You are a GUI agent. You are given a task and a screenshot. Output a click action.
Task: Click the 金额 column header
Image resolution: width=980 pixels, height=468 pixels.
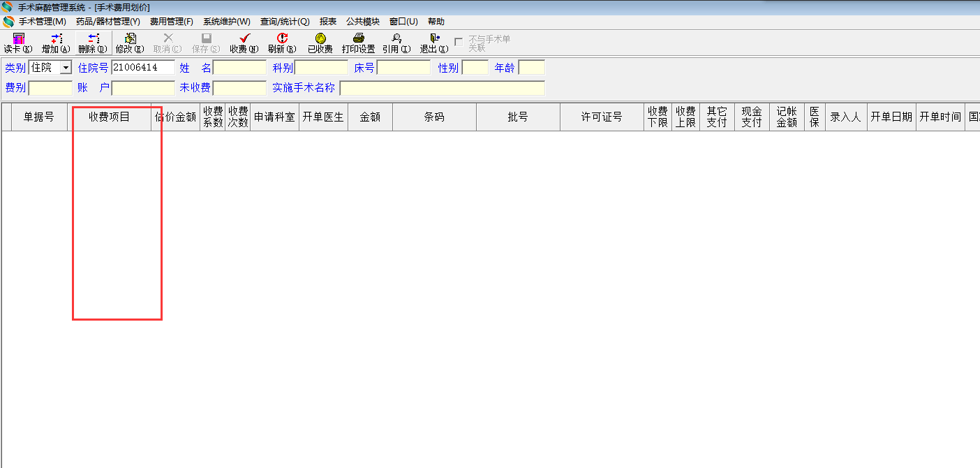[370, 117]
